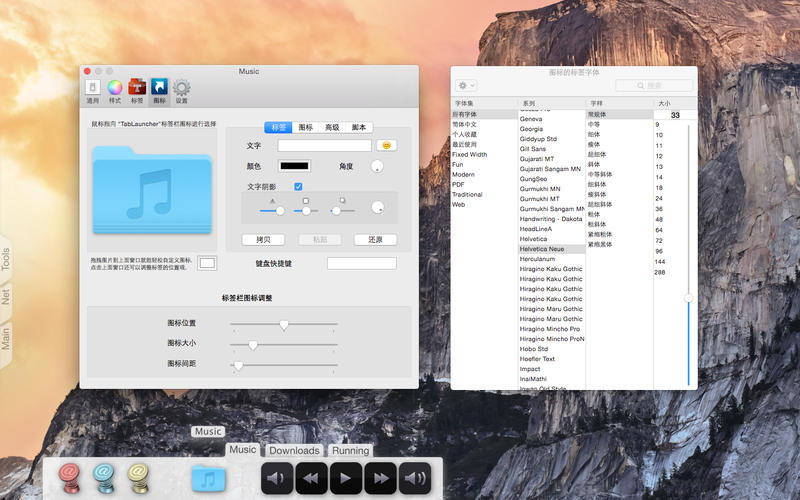Select the Music tab on launcher bar
The width and height of the screenshot is (800, 500).
click(243, 449)
